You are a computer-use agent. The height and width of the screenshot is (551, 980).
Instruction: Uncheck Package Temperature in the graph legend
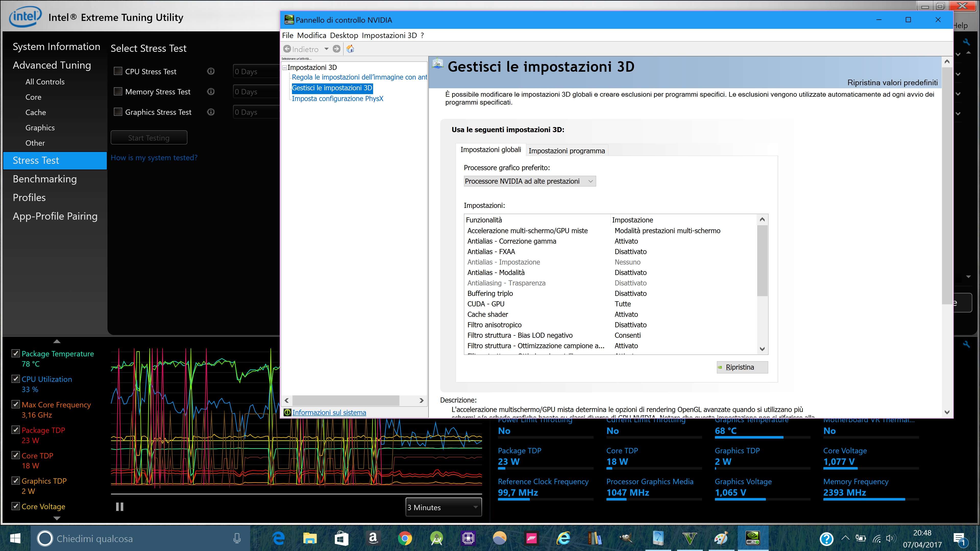coord(16,353)
